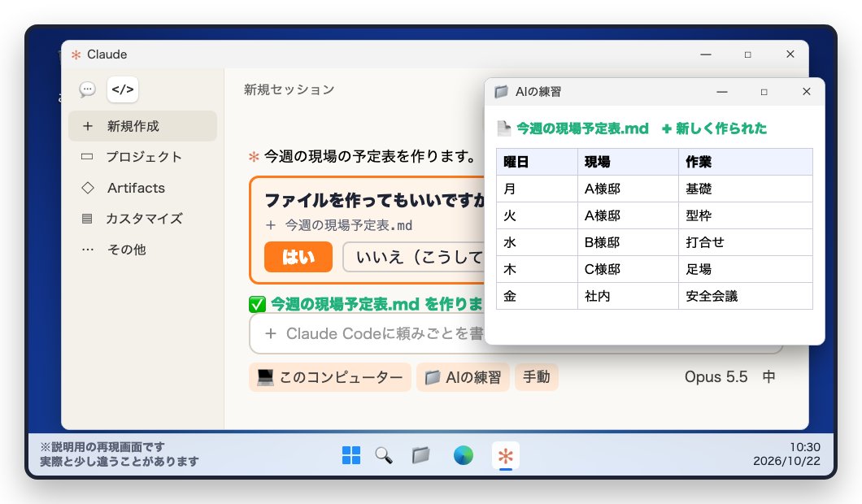Click the plus attach icon in input
The image size is (862, 504).
tap(271, 333)
